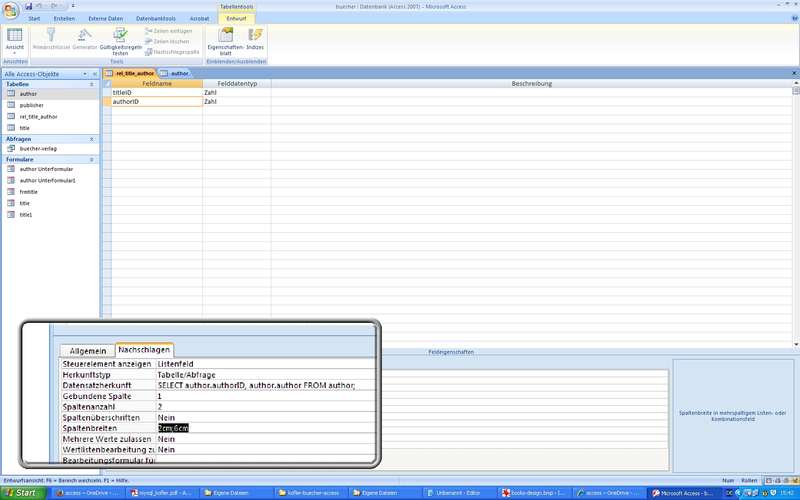
Task: Collapse the Formulare group
Action: click(94, 159)
